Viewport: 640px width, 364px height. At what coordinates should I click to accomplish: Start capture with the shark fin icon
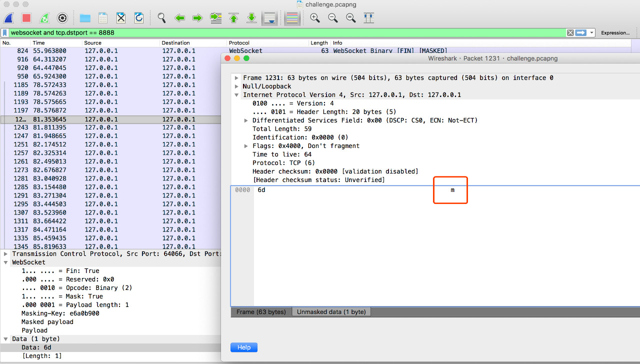8,18
